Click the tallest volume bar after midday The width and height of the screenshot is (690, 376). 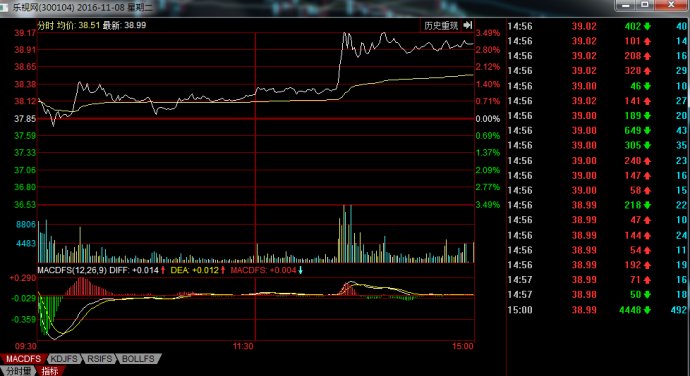coord(344,234)
